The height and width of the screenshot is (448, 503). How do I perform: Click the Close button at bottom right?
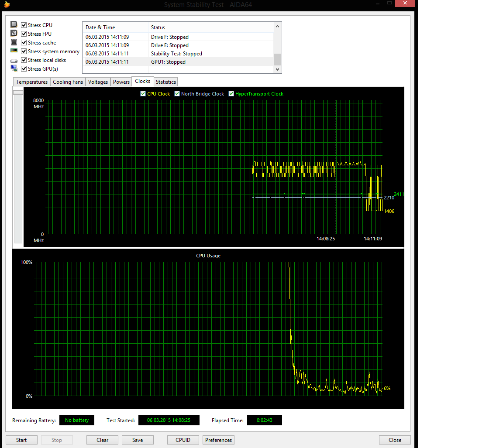pos(395,440)
